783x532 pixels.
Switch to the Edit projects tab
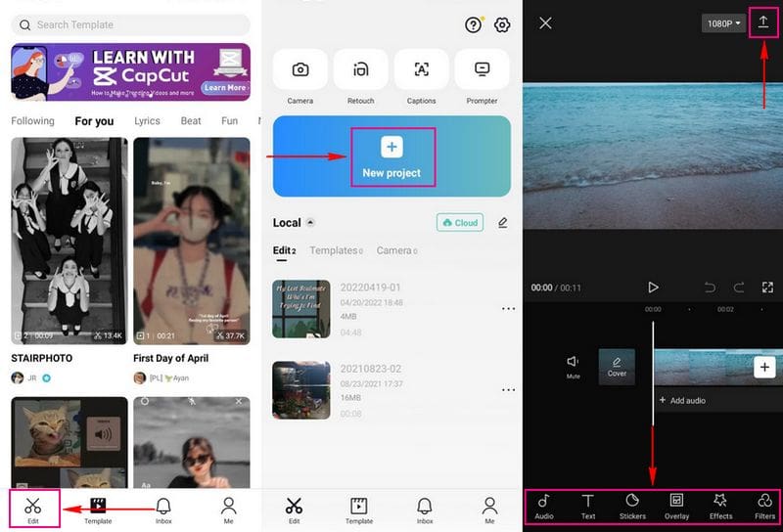tap(284, 250)
